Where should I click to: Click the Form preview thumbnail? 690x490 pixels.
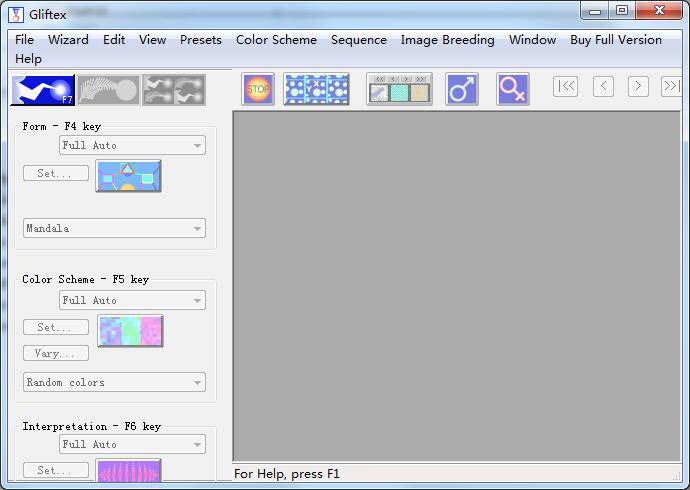click(128, 176)
